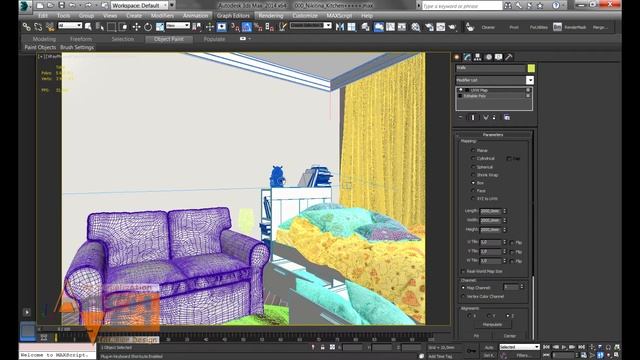640x360 pixels.
Task: Activate the Select Object tool
Action: pos(88,27)
